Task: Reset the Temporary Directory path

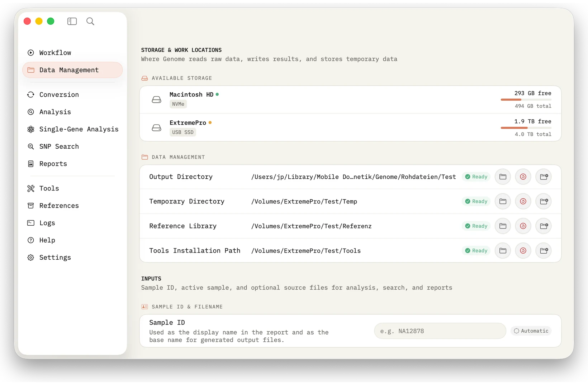Action: coord(523,201)
